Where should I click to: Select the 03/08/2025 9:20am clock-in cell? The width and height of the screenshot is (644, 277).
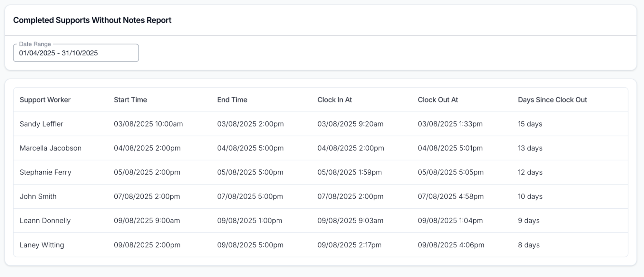[350, 124]
